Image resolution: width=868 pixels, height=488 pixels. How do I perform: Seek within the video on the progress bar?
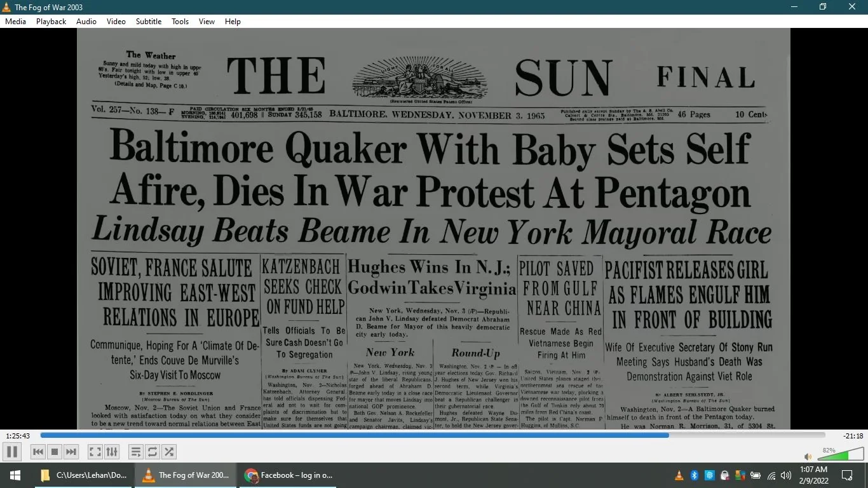[433, 435]
